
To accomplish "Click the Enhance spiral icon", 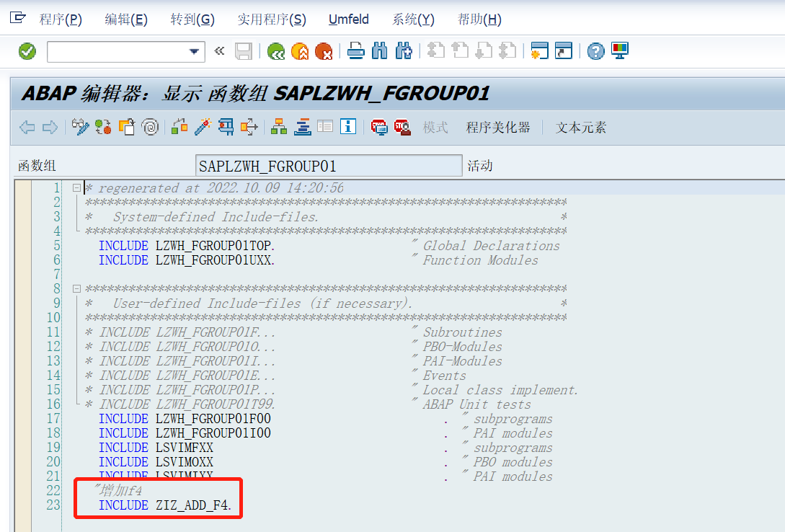I will tap(150, 127).
